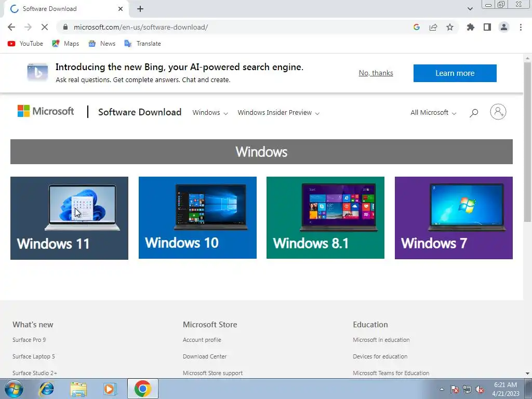View site lock information icon
This screenshot has width=532, height=399.
tap(65, 27)
